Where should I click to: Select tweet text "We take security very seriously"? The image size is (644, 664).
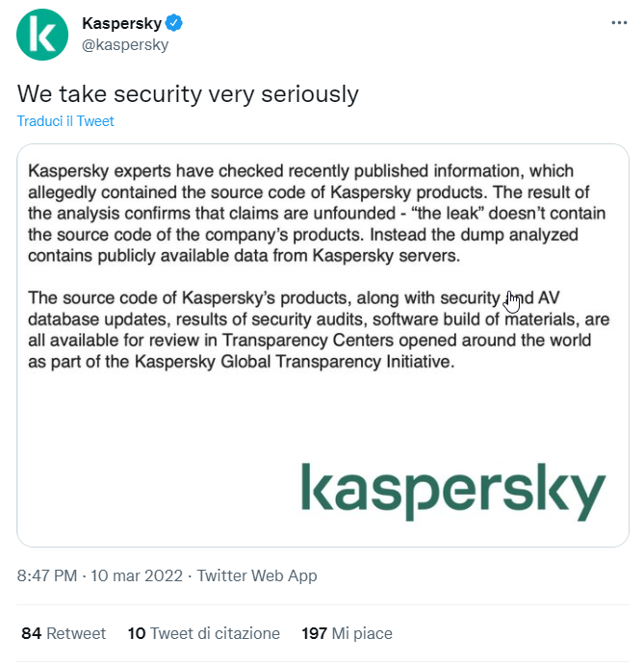click(x=188, y=93)
